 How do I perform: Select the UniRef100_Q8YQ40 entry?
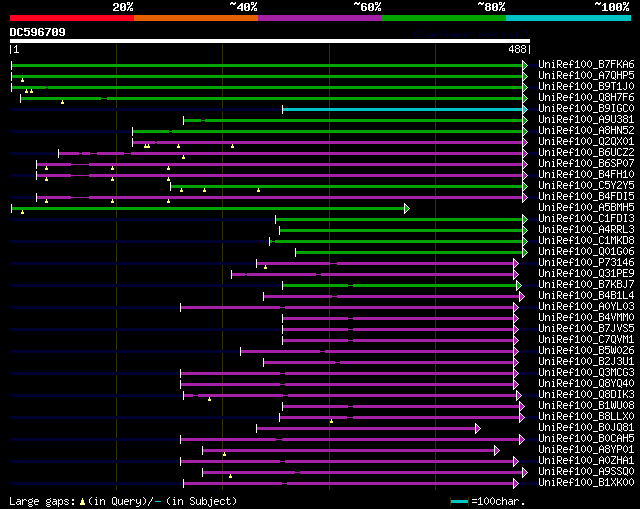click(586, 384)
